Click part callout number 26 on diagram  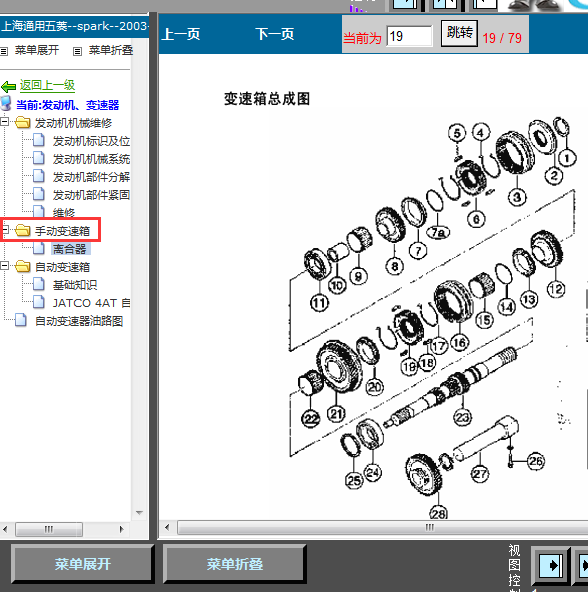pyautogui.click(x=536, y=461)
